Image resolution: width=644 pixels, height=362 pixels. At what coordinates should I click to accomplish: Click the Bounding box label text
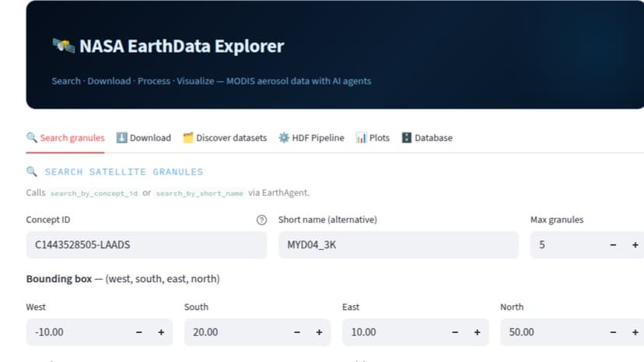pyautogui.click(x=59, y=279)
